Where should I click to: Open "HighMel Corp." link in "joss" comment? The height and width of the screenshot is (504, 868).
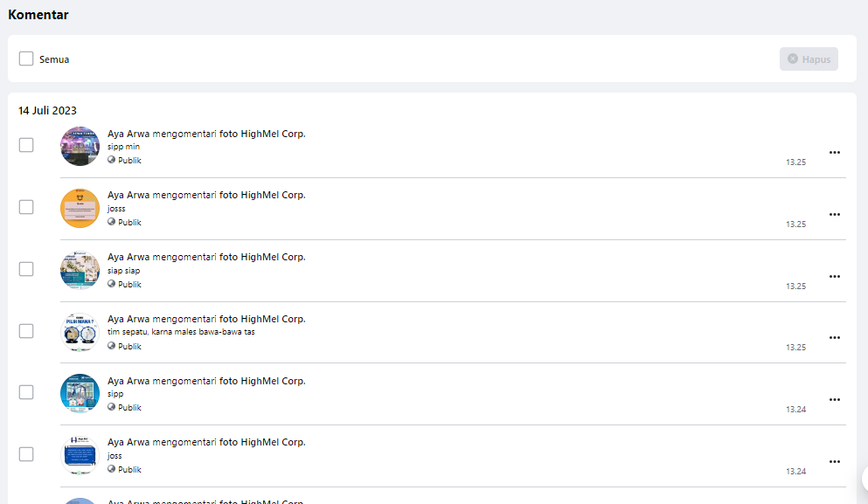pos(273,443)
